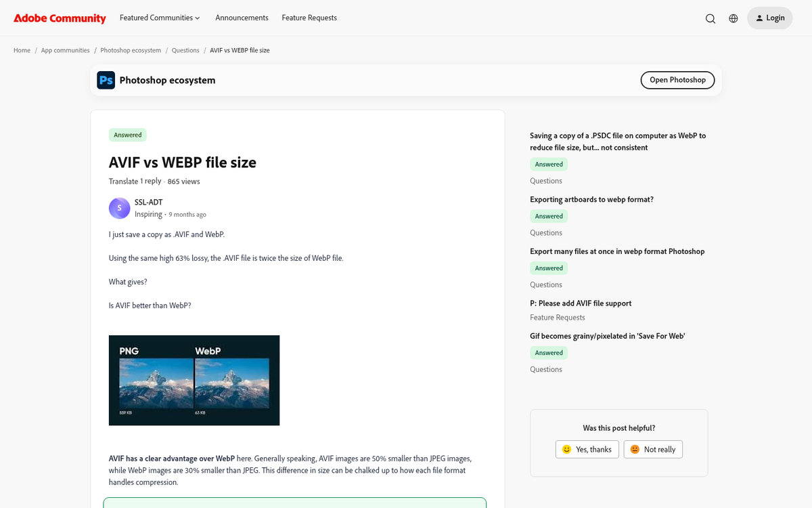Expand the Featured Communities dropdown
The width and height of the screenshot is (812, 508).
(x=160, y=18)
